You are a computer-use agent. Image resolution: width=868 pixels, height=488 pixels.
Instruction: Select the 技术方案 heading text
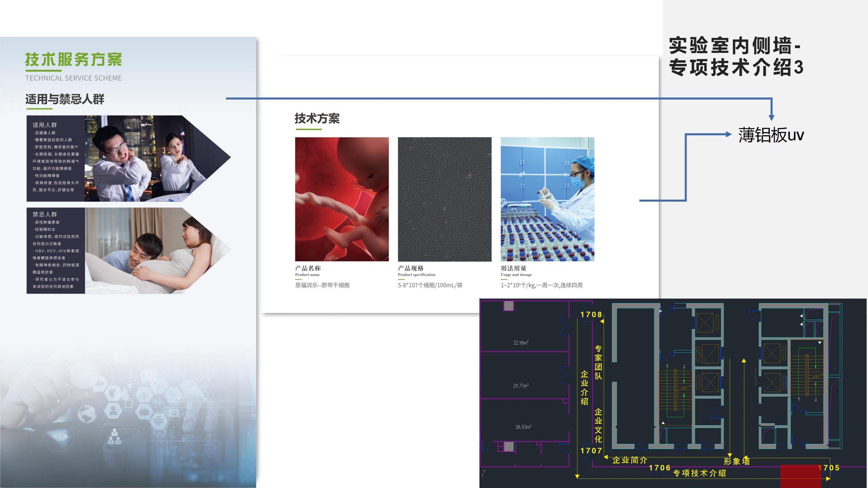317,119
